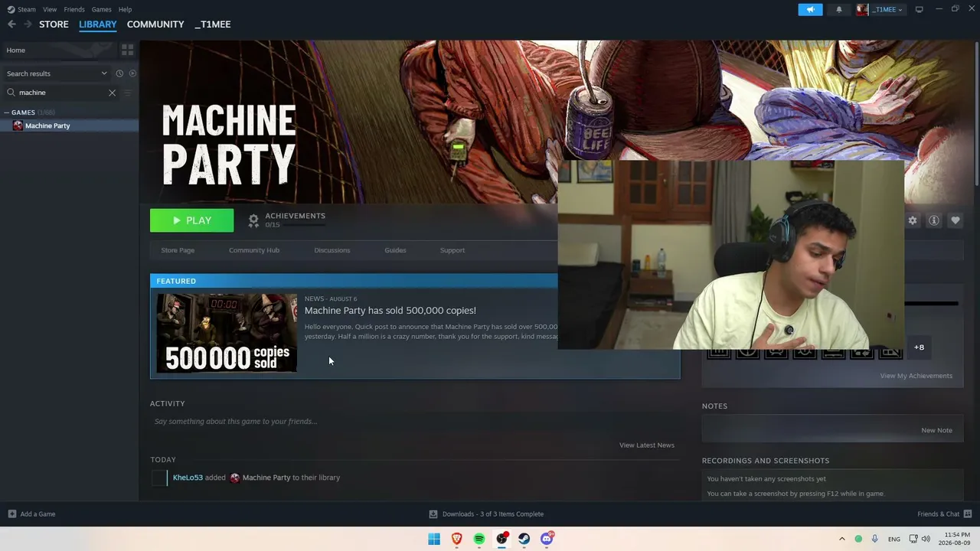Open the View menu
The width and height of the screenshot is (980, 551).
[x=50, y=9]
